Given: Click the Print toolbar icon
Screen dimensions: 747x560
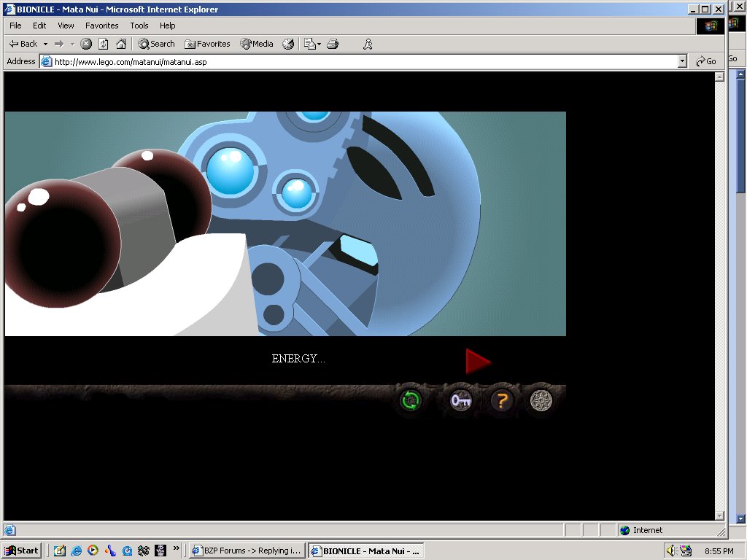Looking at the screenshot, I should point(333,44).
